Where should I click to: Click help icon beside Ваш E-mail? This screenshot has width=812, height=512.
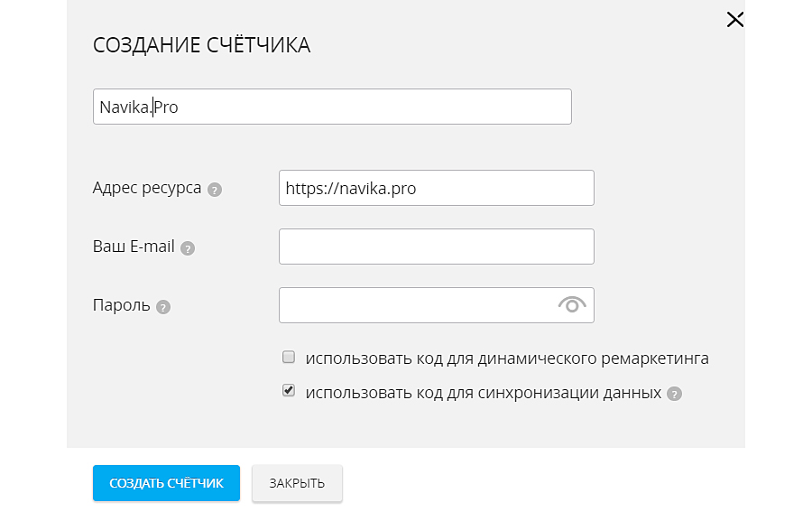188,248
